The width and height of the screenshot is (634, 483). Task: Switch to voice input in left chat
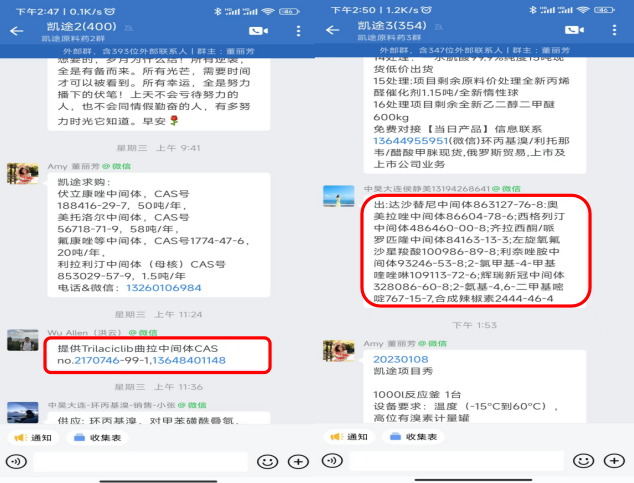(17, 461)
